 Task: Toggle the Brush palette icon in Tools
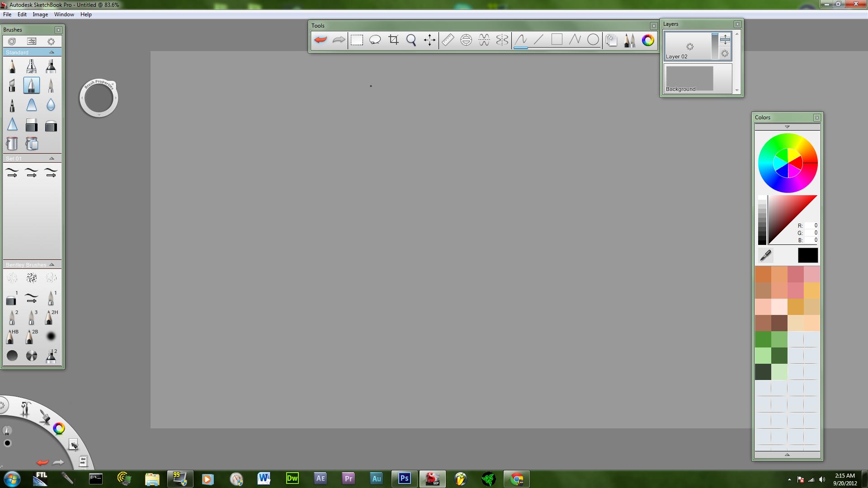[630, 40]
